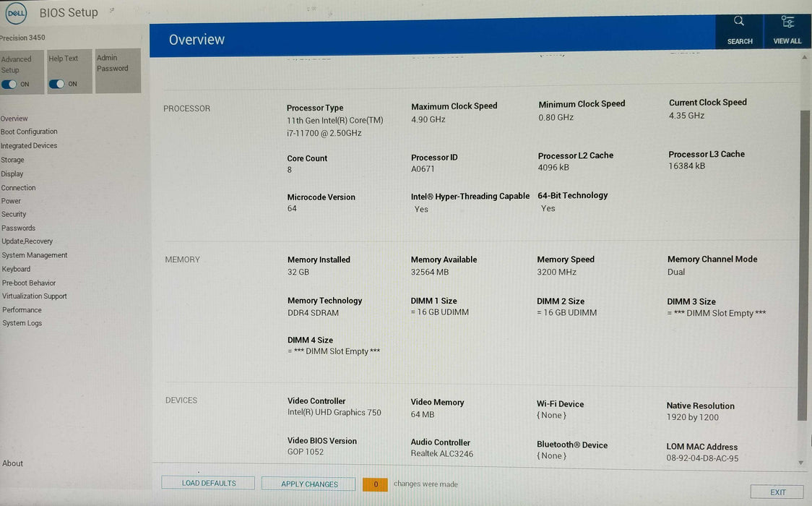Open the Security menu item
This screenshot has height=506, width=812.
pos(14,214)
